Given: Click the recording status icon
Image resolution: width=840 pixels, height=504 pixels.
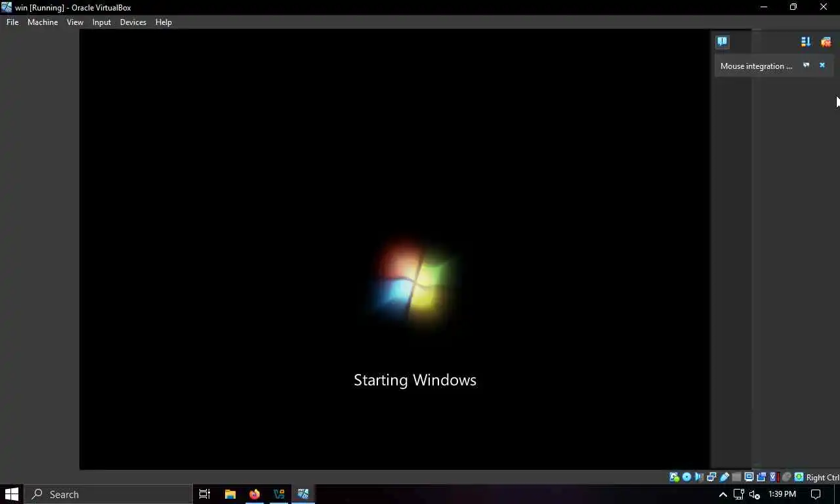Looking at the screenshot, I should coord(761,477).
